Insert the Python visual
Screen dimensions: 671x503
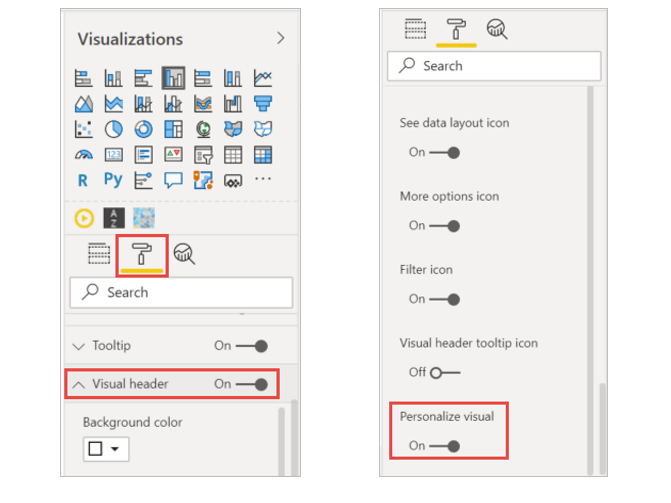click(113, 181)
